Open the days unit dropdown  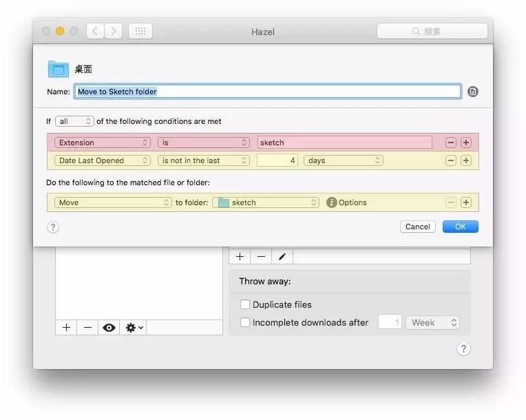(x=343, y=160)
